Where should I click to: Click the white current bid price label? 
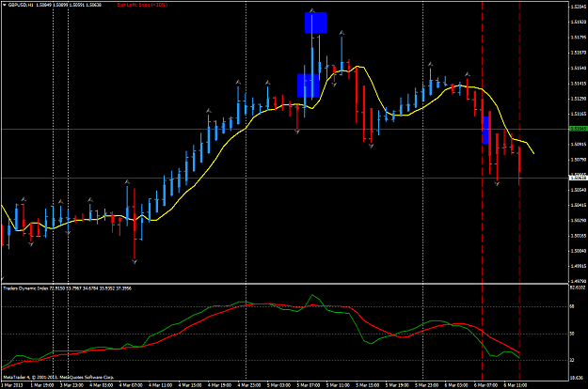coord(578,178)
